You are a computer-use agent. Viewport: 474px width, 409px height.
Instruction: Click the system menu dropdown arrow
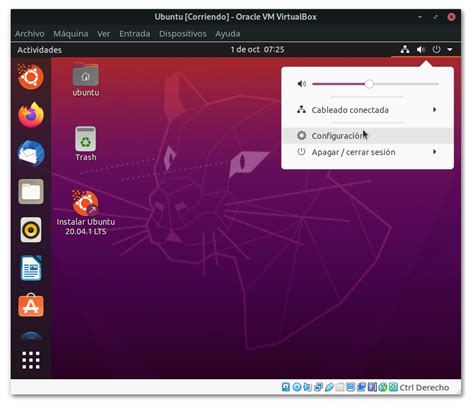(x=450, y=50)
